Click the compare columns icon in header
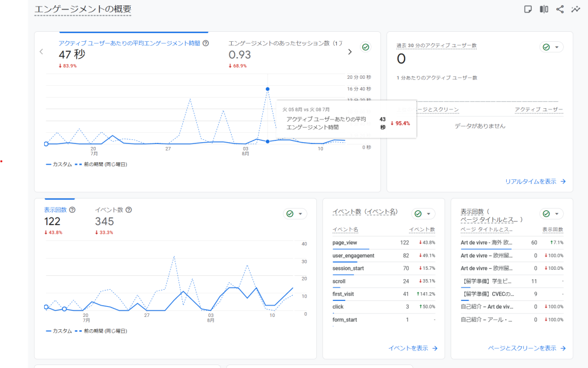This screenshot has width=588, height=368. pyautogui.click(x=544, y=9)
